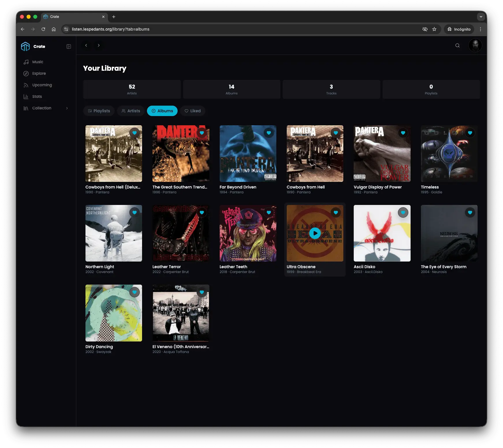Image resolution: width=503 pixels, height=448 pixels.
Task: Click '2004 · Neurosis' text
Action: click(434, 272)
